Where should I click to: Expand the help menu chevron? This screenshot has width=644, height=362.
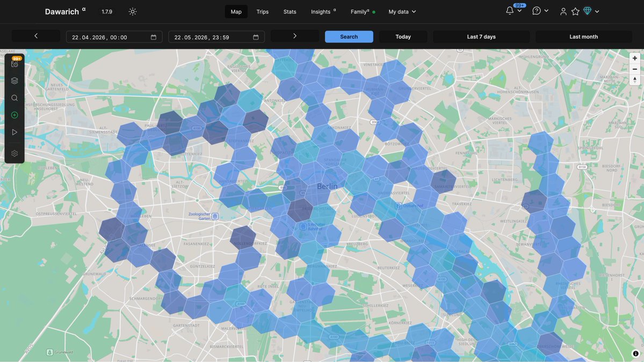pyautogui.click(x=546, y=11)
